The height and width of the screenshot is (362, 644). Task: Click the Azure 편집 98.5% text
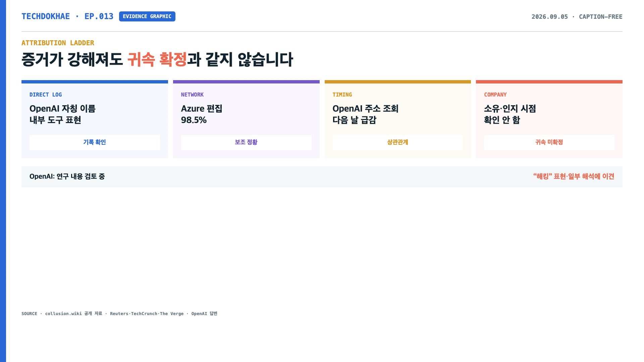pos(202,114)
